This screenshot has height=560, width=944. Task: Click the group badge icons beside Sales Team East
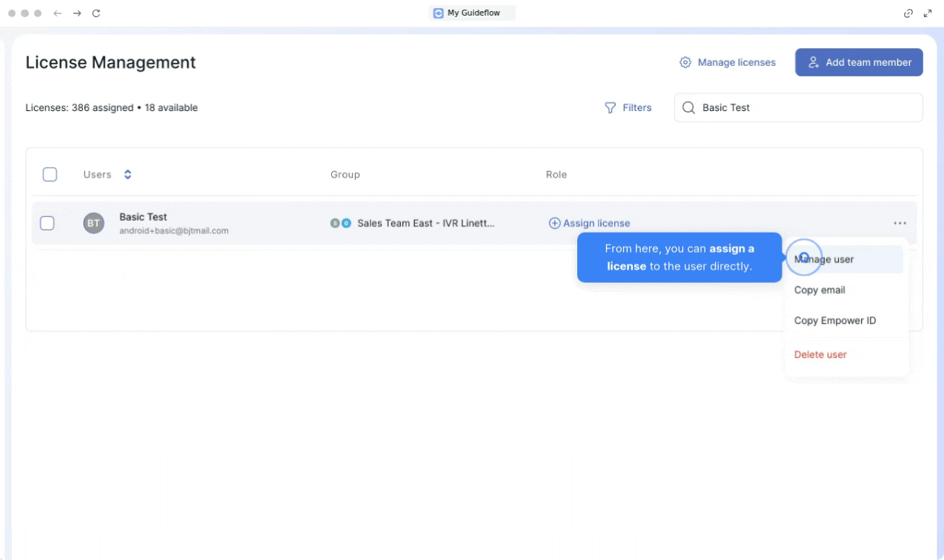pos(341,223)
